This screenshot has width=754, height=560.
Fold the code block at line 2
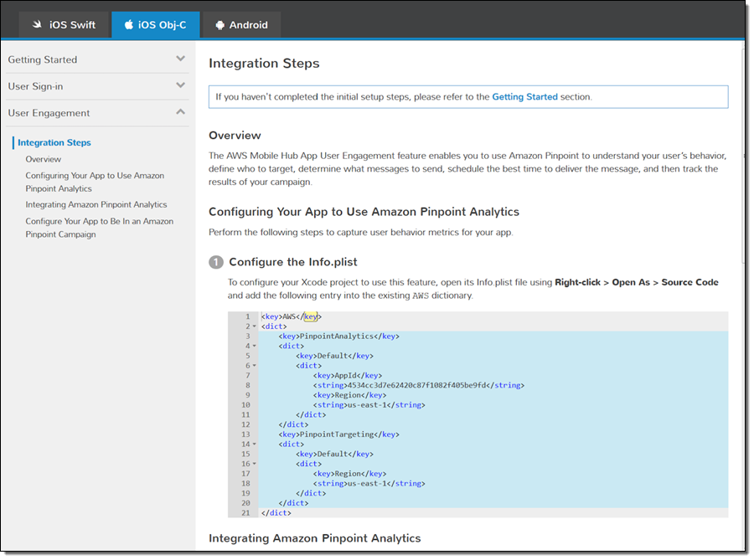pyautogui.click(x=254, y=326)
